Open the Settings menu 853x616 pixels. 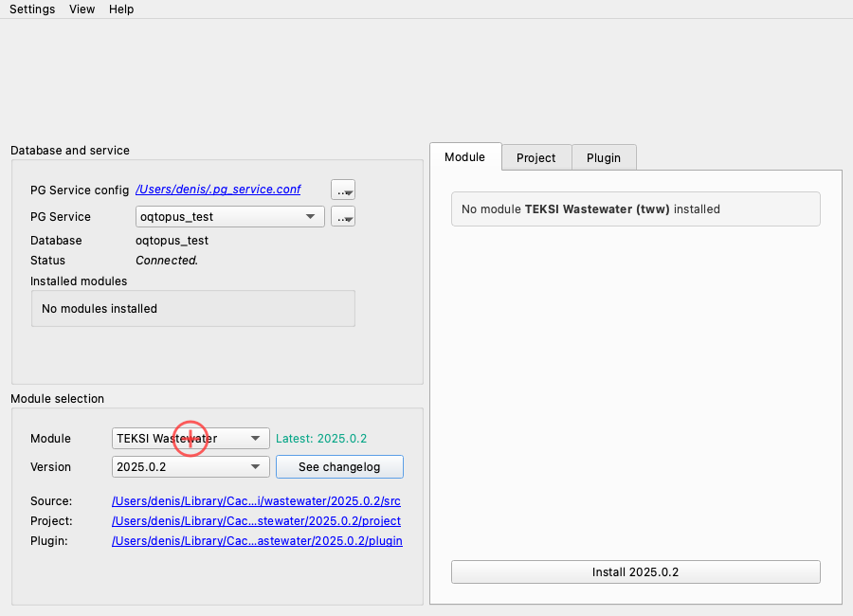pyautogui.click(x=32, y=9)
